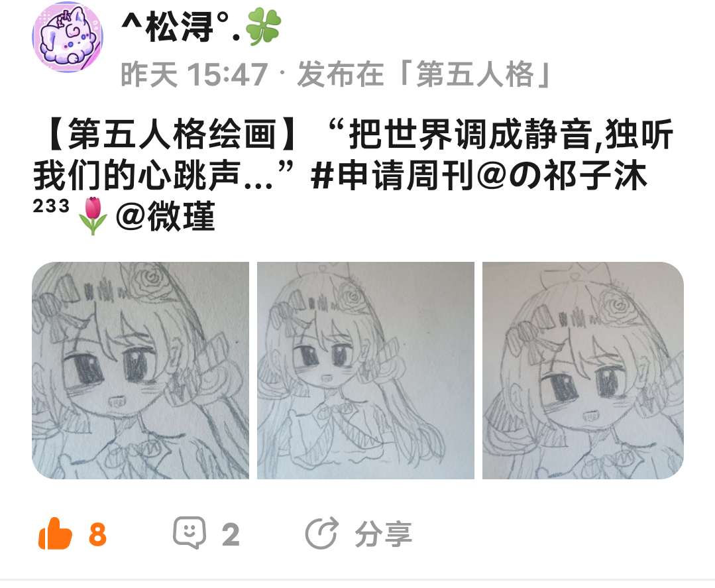Viewport: 715px width, 588px height.
Task: Open the @微瑾 mention
Action: (165, 216)
